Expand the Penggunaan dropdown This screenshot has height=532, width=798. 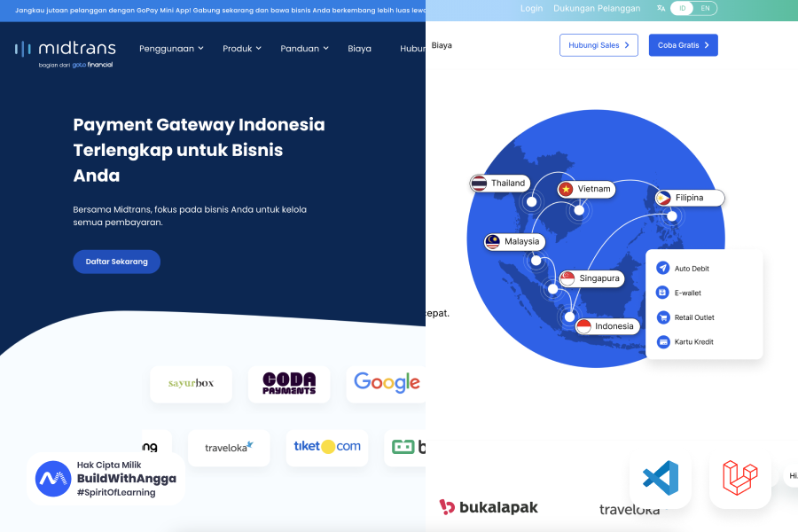pyautogui.click(x=171, y=49)
